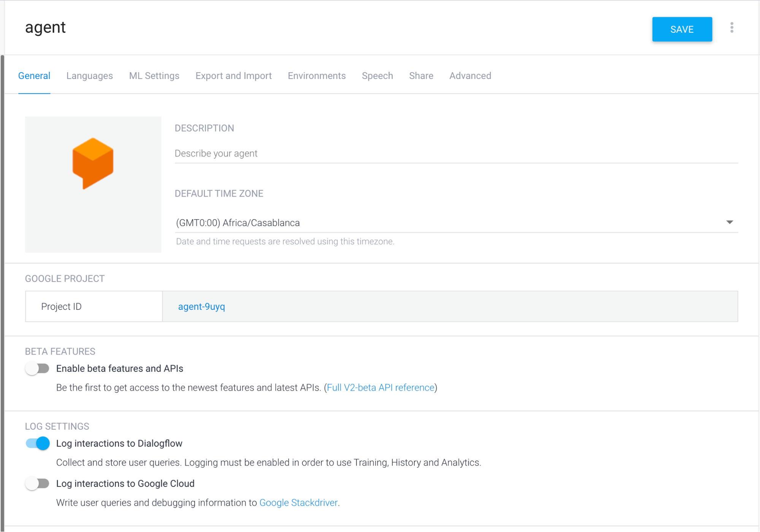Go to Export and Import tab
Screen dimensions: 760x532
pyautogui.click(x=233, y=76)
